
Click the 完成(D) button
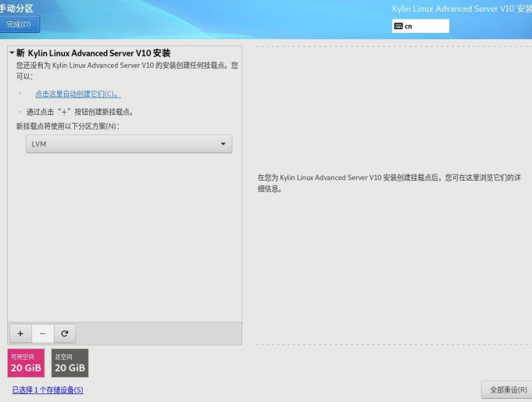(x=19, y=24)
